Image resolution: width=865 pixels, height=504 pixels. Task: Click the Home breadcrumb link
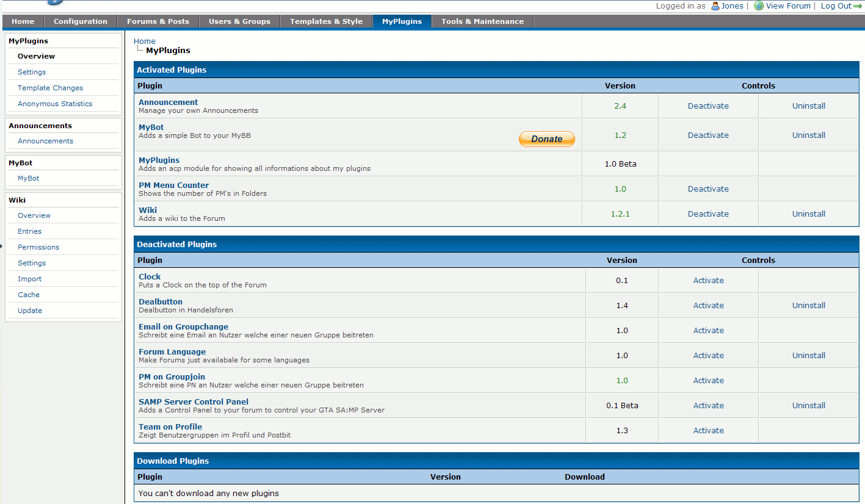pos(145,41)
